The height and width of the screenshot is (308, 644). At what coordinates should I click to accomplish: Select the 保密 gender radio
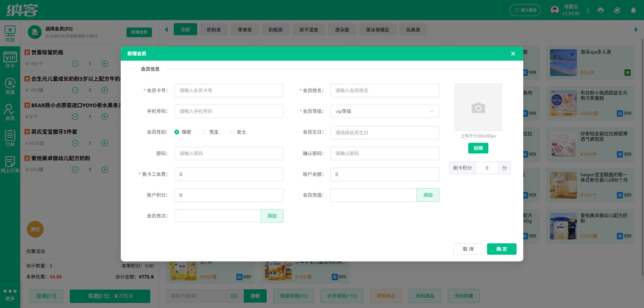point(177,132)
